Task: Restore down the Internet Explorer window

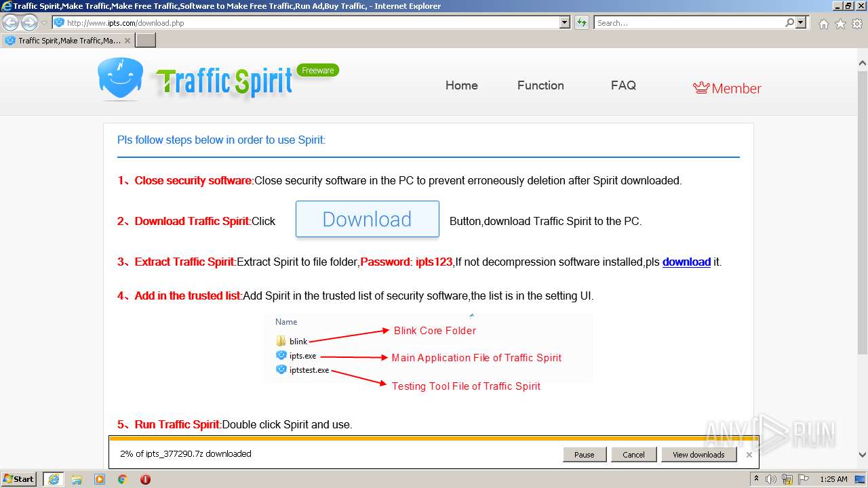Action: [x=848, y=5]
